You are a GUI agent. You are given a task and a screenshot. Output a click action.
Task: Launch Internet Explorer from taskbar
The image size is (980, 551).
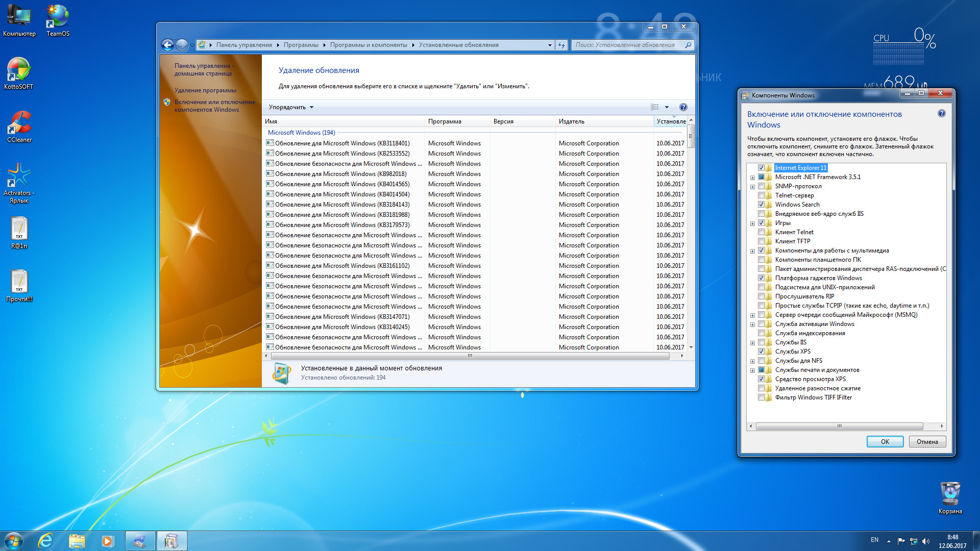45,541
